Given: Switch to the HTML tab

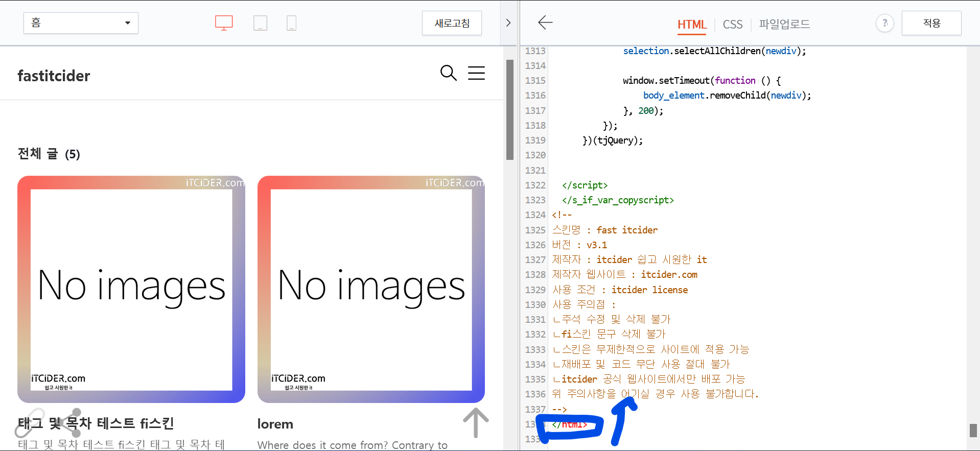Looking at the screenshot, I should coord(692,25).
